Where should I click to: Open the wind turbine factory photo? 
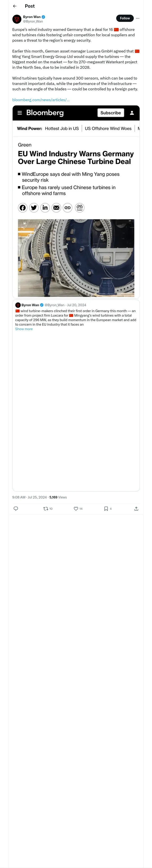coord(76,258)
